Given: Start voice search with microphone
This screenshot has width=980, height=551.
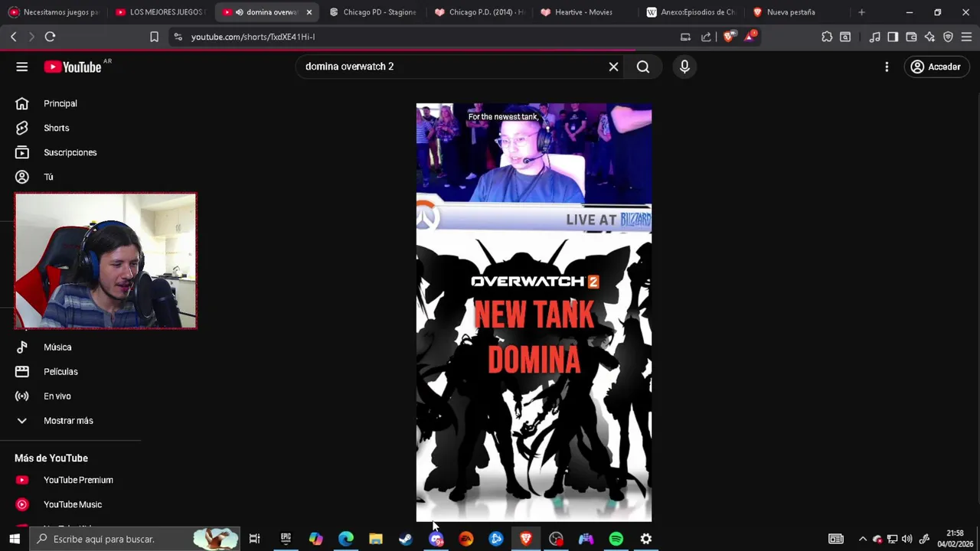Looking at the screenshot, I should [x=684, y=67].
